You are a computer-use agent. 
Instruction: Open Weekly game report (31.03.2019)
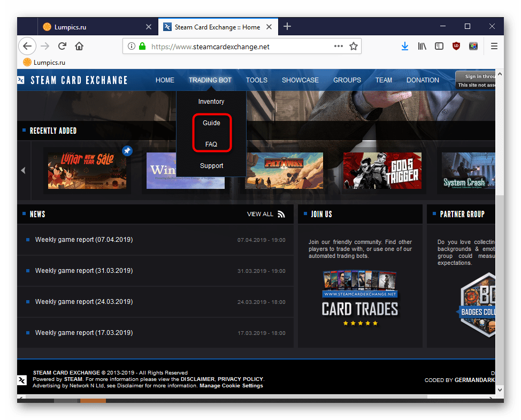pyautogui.click(x=84, y=271)
